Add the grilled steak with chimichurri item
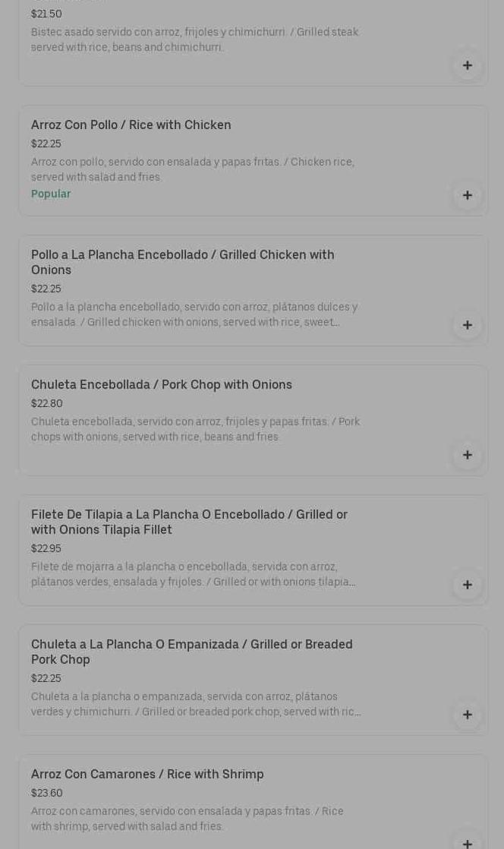504x849 pixels. coord(467,65)
